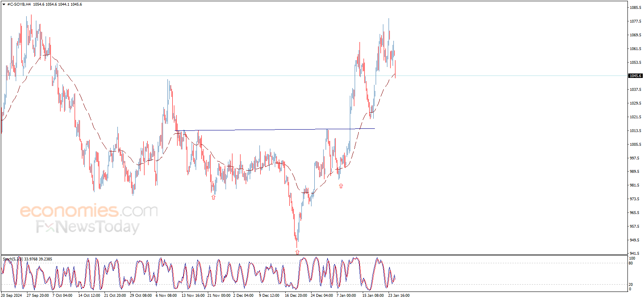Image resolution: width=644 pixels, height=300 pixels.
Task: Click the 23 Jan 16:00 time label
Action: click(399, 296)
